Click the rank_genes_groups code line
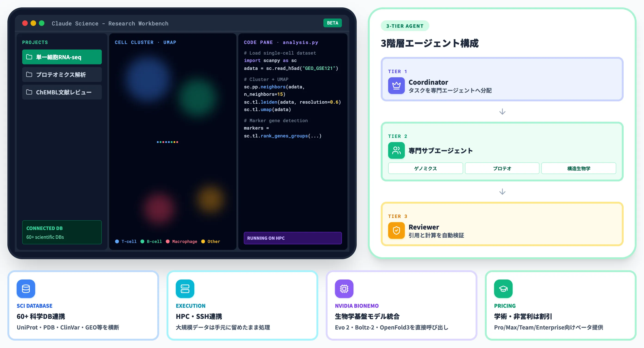This screenshot has width=644, height=348. 282,136
